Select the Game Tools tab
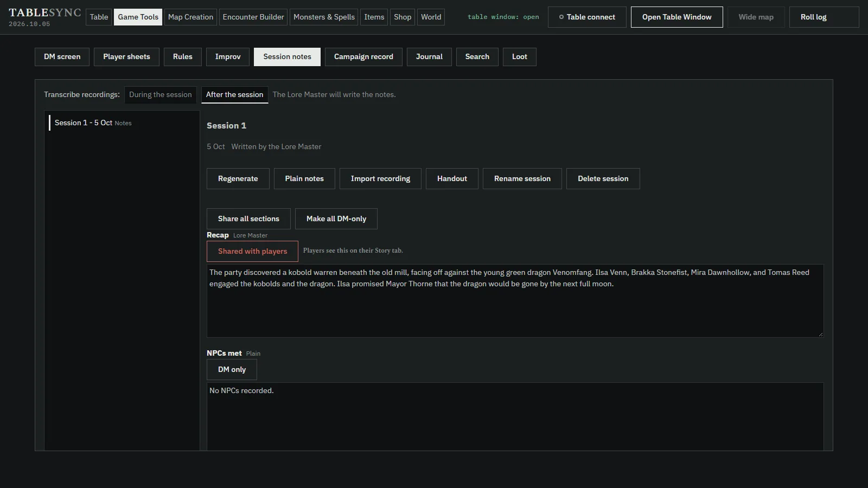This screenshot has height=488, width=868. click(138, 17)
